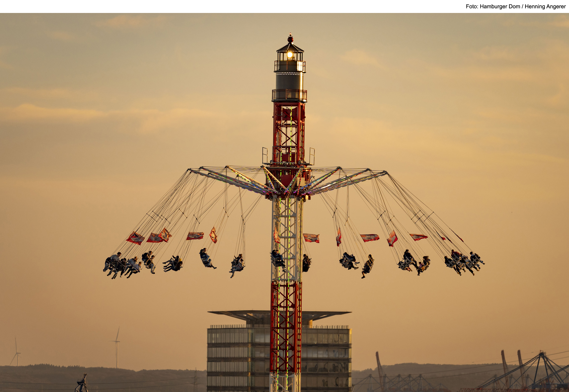Click the name 'Henning Angerer' in the credit
Screen dimensions: 569x392
(545, 7)
